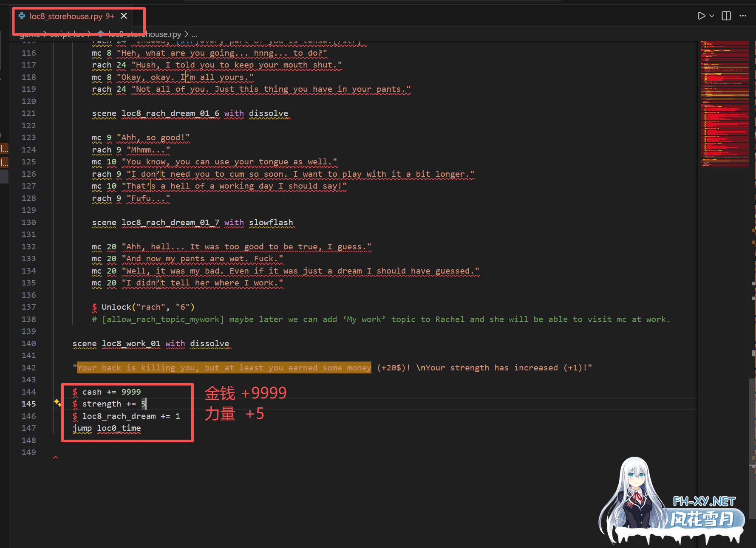Select the loc8_storehouse.rpy editor tab
The height and width of the screenshot is (548, 756).
pos(66,16)
